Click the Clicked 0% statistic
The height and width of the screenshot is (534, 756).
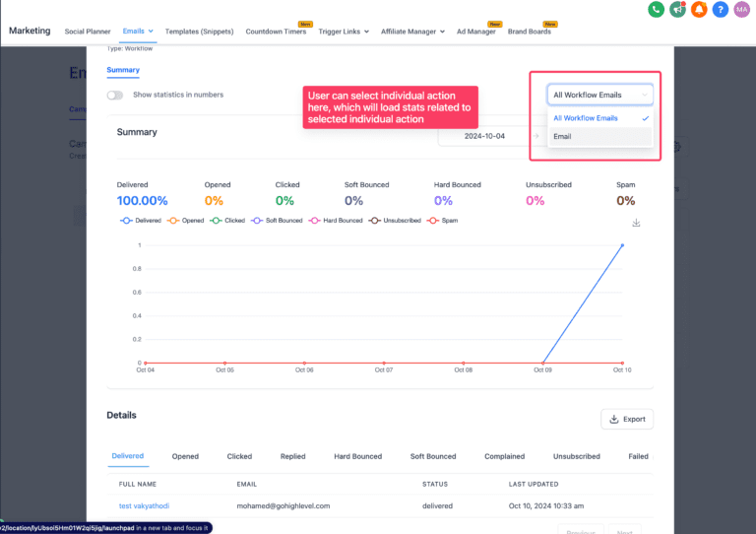coord(284,201)
